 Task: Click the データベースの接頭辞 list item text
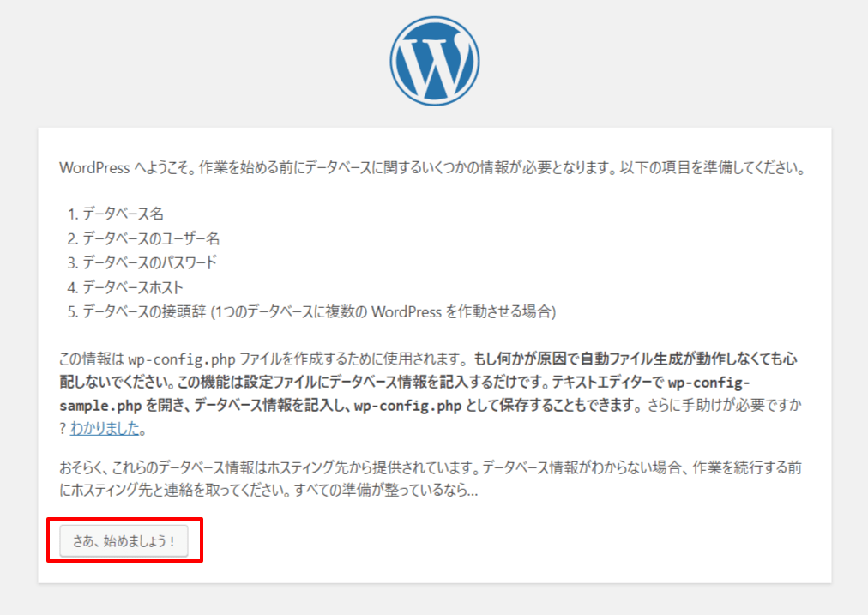click(144, 311)
